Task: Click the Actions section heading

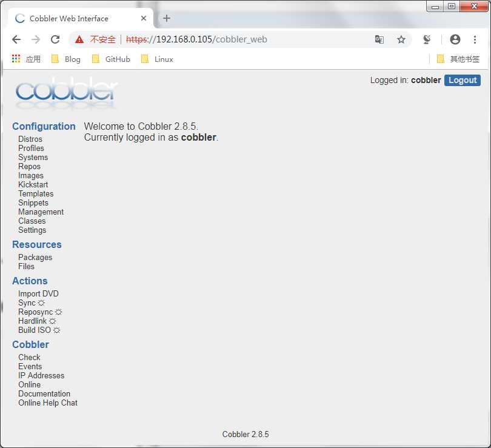Action: point(30,281)
